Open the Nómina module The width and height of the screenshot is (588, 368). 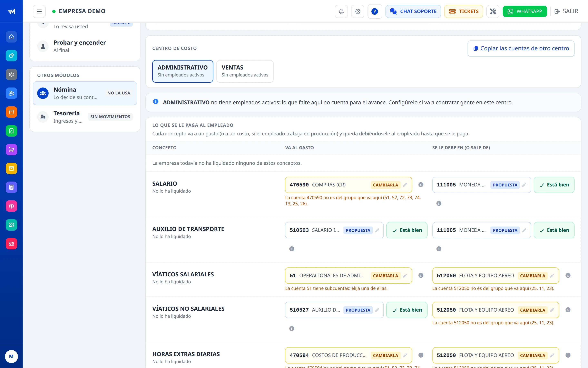click(x=85, y=93)
